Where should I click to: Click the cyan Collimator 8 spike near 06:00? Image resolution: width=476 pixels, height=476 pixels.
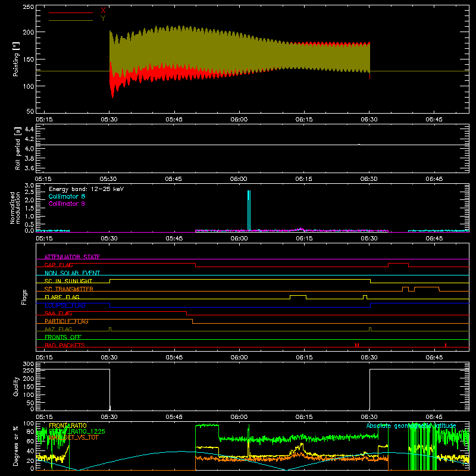[x=249, y=210]
